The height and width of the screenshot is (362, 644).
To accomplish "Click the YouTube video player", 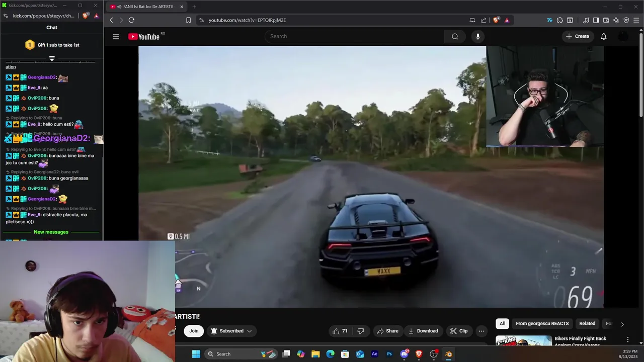I will pos(371,176).
